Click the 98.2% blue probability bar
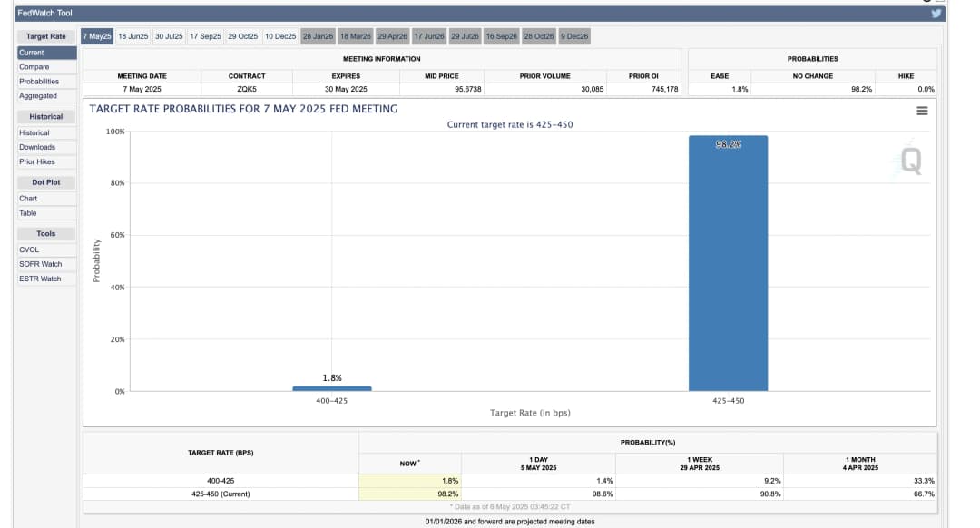This screenshot has width=980, height=528. click(728, 263)
